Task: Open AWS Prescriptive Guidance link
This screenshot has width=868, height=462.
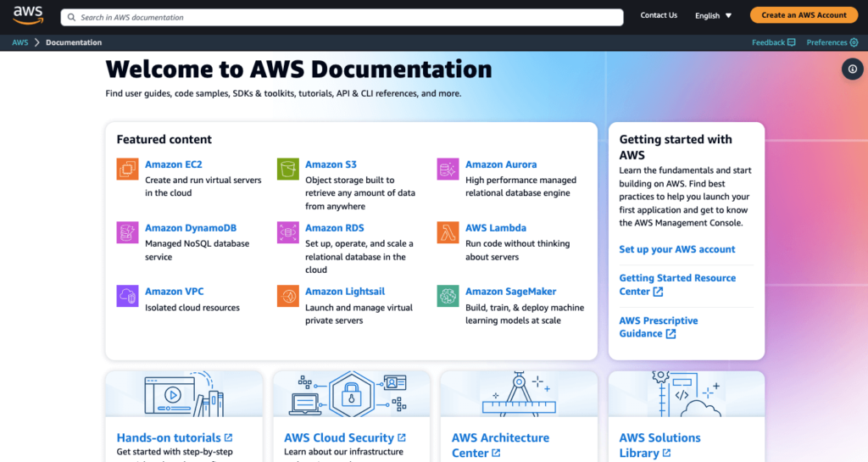Action: (x=658, y=327)
